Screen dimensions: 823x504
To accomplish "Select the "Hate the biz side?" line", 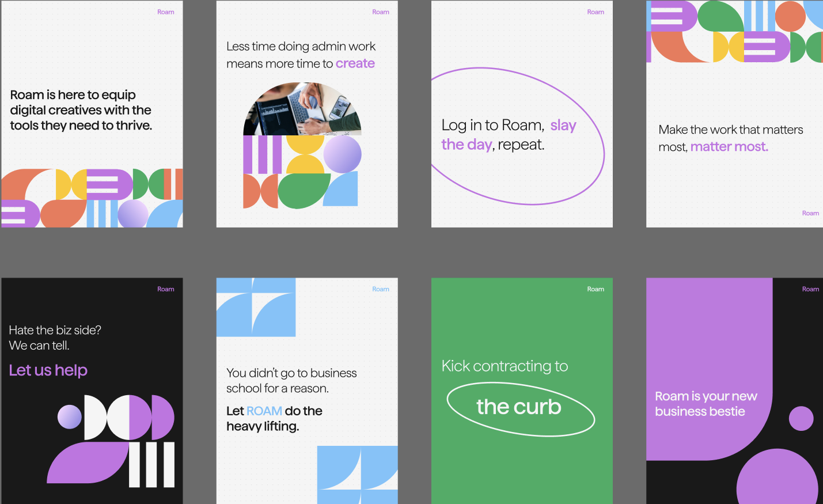I will [55, 330].
